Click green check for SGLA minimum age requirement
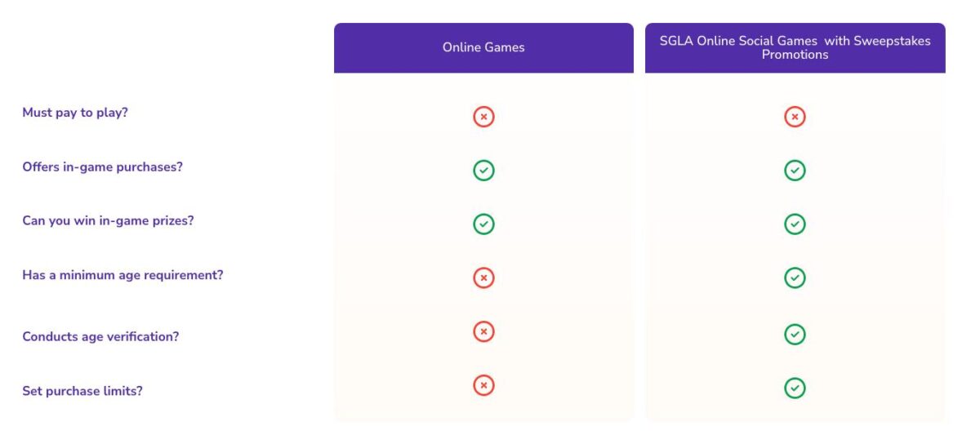 pyautogui.click(x=795, y=277)
